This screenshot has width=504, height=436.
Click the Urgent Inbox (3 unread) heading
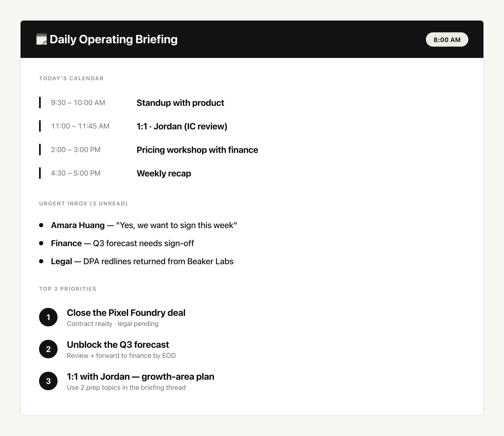(x=83, y=203)
